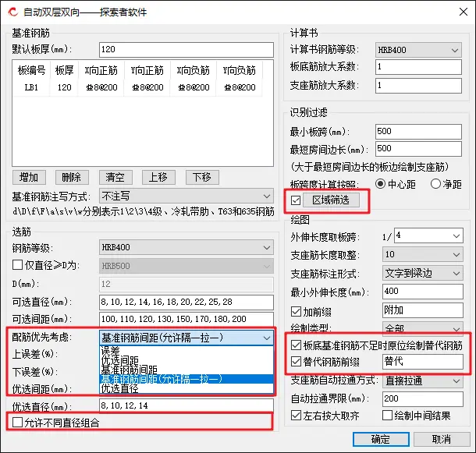Click the 下移 button
This screenshot has width=476, height=453.
click(202, 177)
